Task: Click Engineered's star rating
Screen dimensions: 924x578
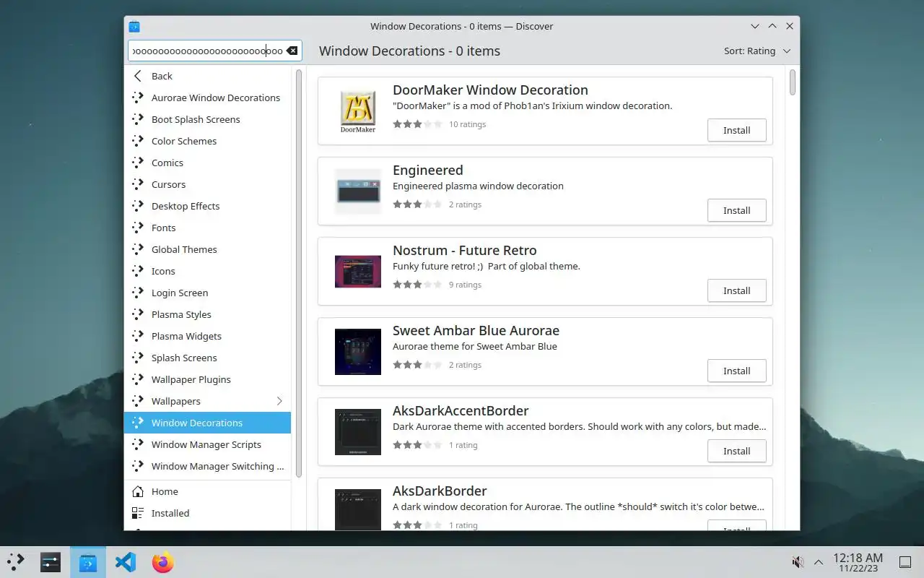Action: 417,204
